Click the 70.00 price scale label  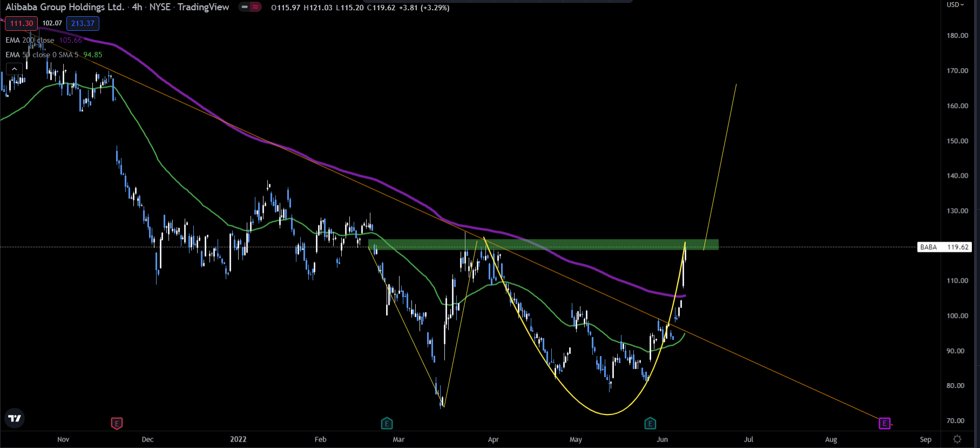pos(956,421)
